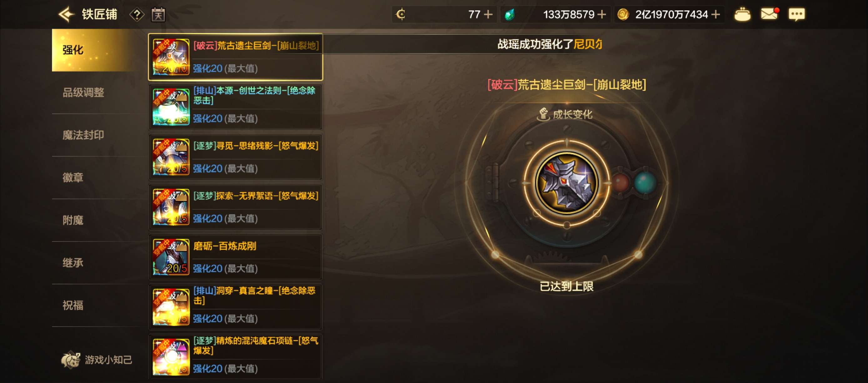Open the question mark help icon
This screenshot has width=868, height=383.
[137, 14]
